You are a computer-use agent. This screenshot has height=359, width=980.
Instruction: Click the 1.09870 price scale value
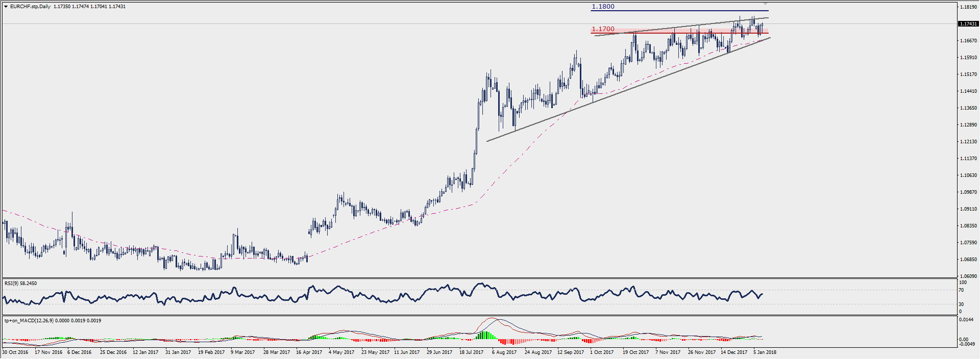968,192
